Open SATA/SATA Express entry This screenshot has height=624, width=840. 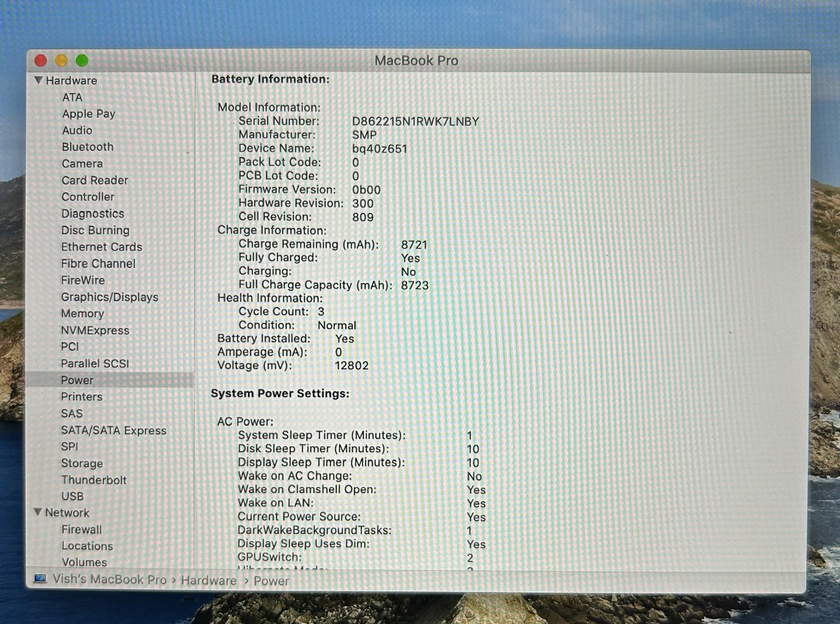114,430
